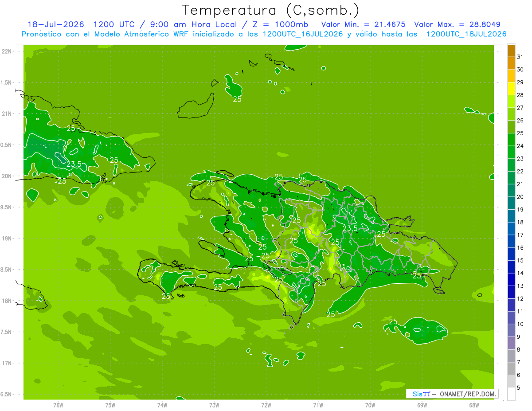Click latitude axis label '17N'

(x=8, y=363)
